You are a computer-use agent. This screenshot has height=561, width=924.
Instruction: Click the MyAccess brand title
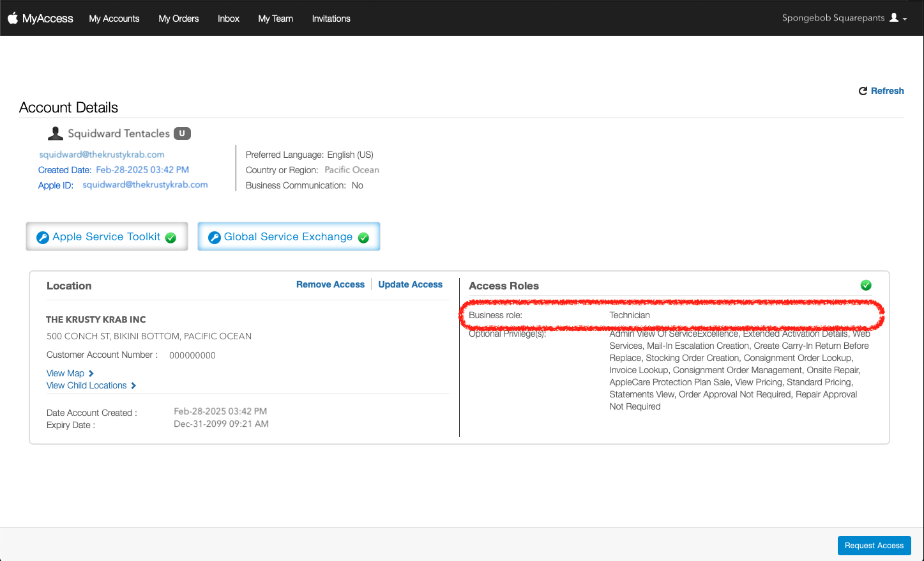pyautogui.click(x=48, y=19)
